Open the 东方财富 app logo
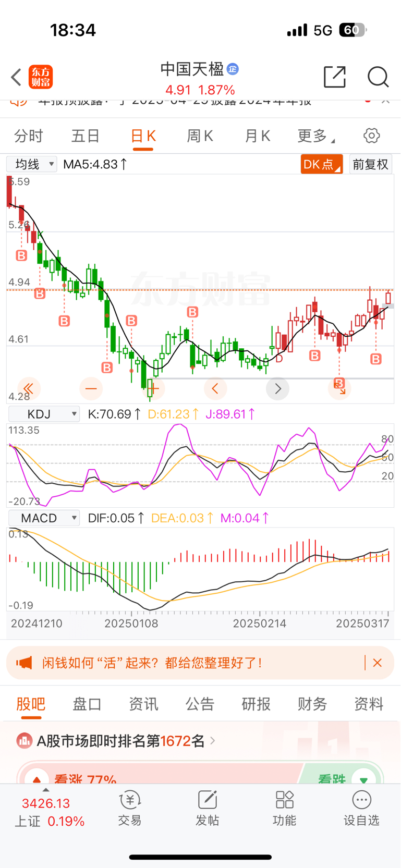 [41, 77]
